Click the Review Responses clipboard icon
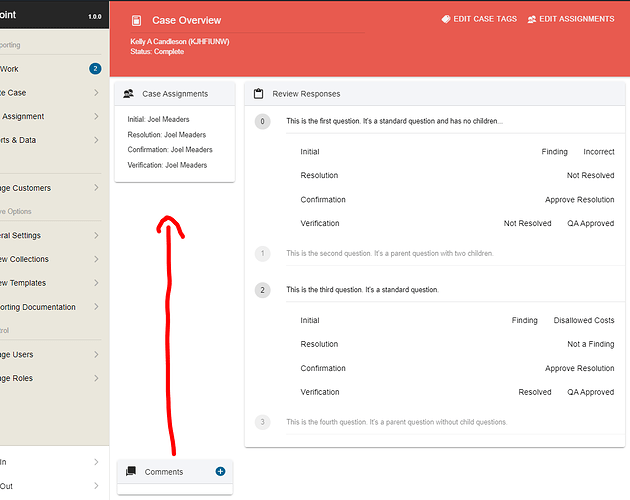 (258, 94)
